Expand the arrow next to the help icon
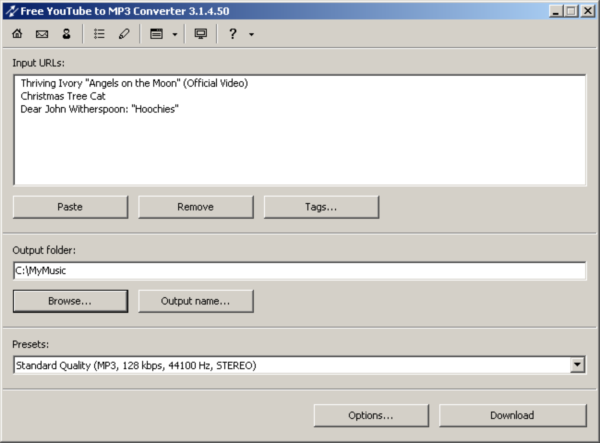This screenshot has height=443, width=600. pyautogui.click(x=251, y=34)
